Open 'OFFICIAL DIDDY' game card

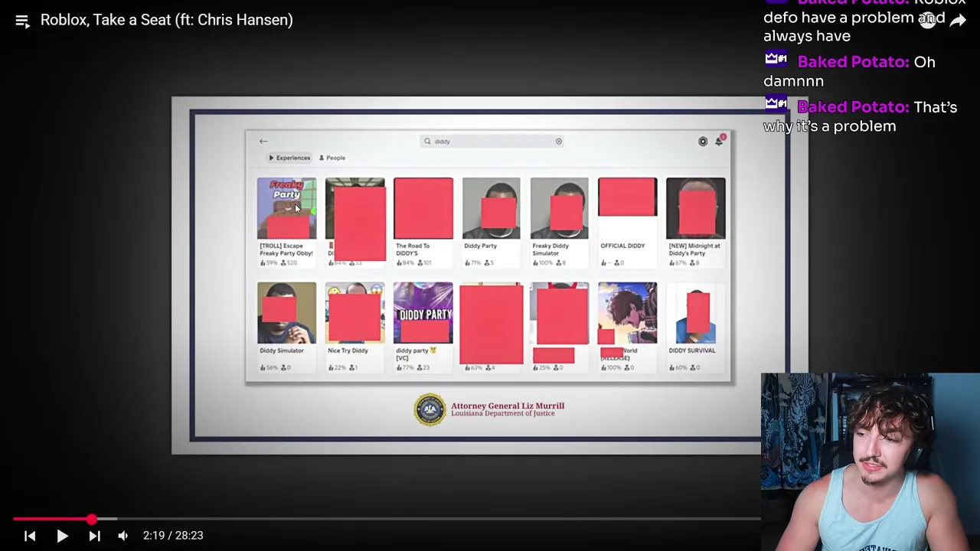click(627, 222)
